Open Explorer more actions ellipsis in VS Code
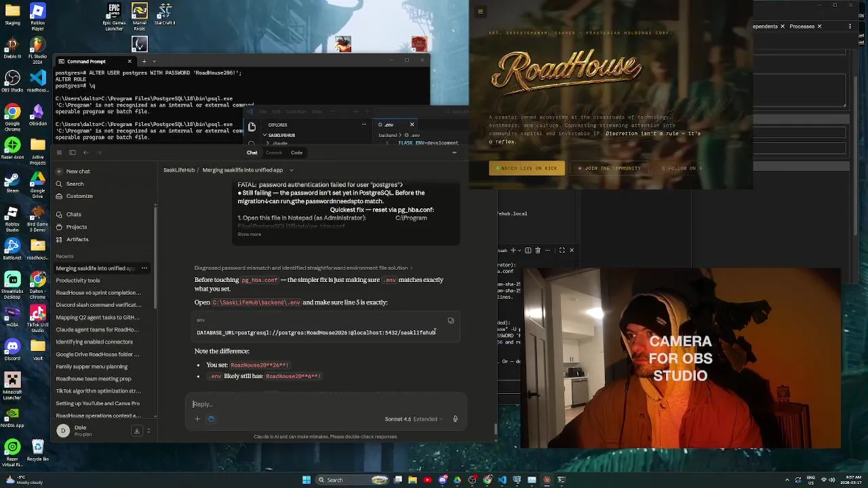Viewport: 868px width, 488px height. 363,125
